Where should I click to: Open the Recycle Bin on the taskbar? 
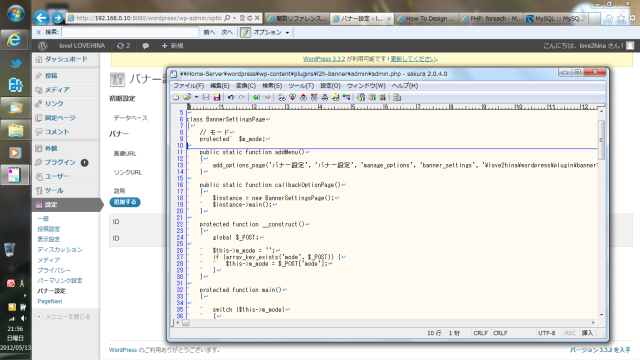coord(9,249)
